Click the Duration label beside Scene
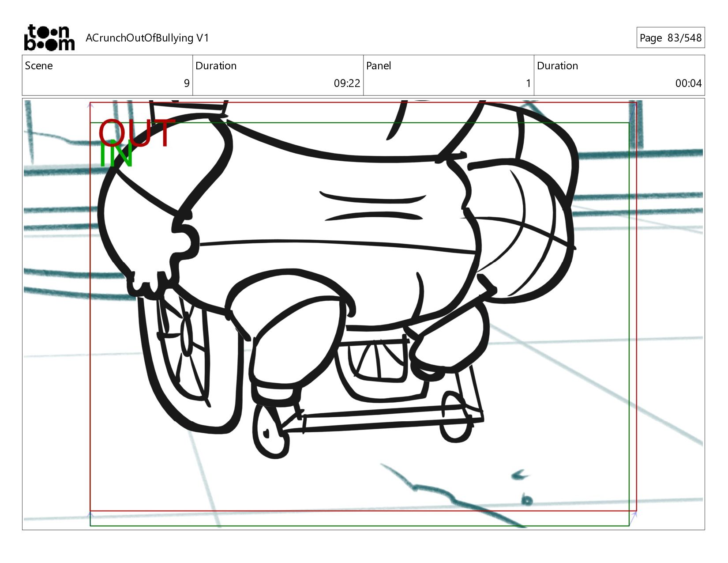This screenshot has height=563, width=728. point(216,66)
